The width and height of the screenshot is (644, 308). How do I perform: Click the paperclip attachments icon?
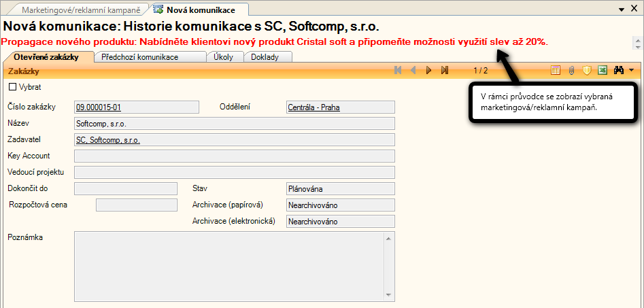(x=571, y=70)
